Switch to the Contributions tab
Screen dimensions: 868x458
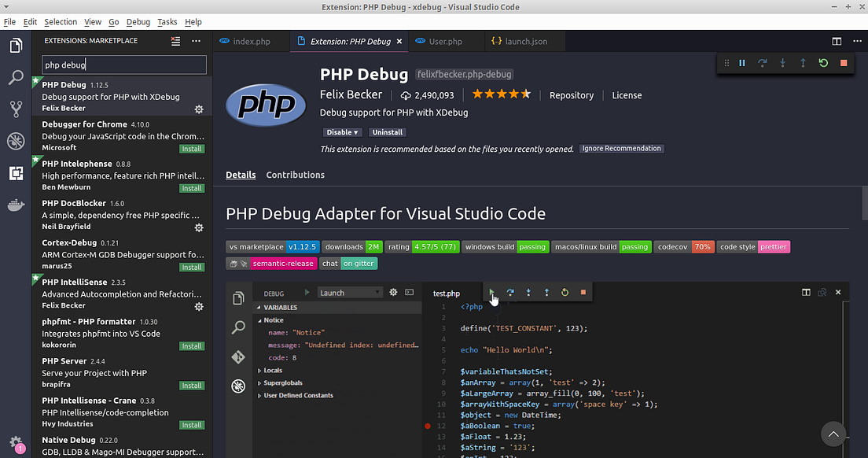click(295, 175)
